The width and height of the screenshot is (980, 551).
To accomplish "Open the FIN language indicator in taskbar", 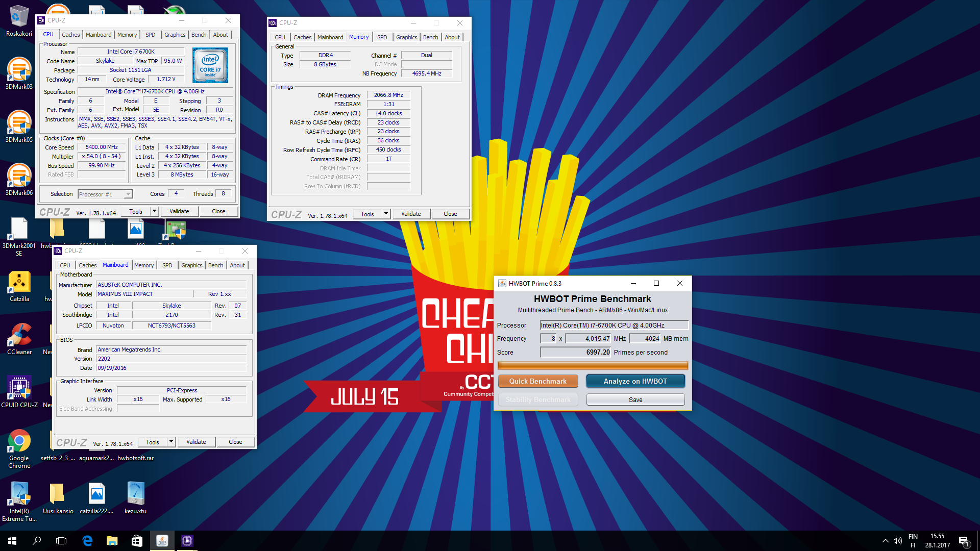I will (x=913, y=541).
